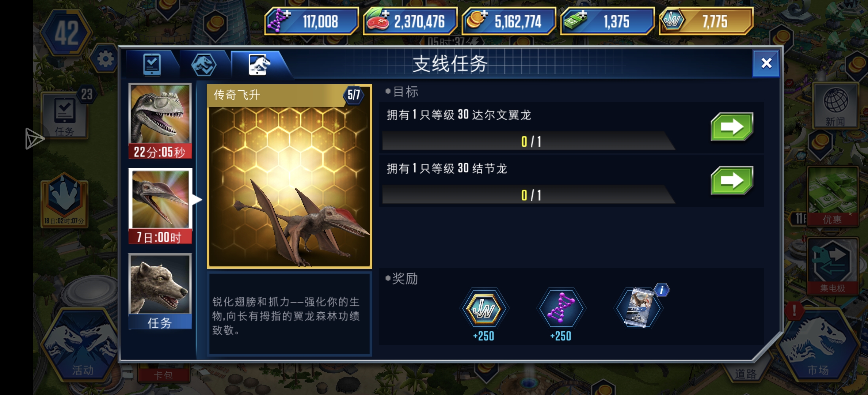The height and width of the screenshot is (395, 868).
Task: Close the 支线任务 dialog
Action: click(766, 63)
